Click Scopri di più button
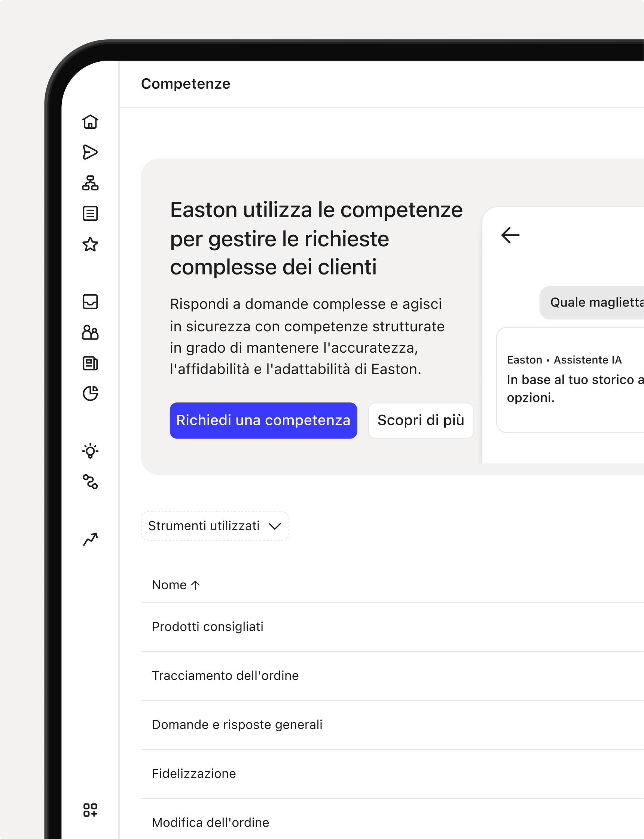Image resolution: width=644 pixels, height=839 pixels. tap(421, 420)
